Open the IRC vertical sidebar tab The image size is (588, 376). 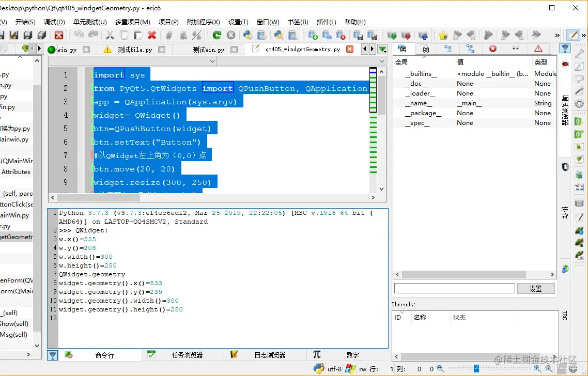tap(564, 315)
